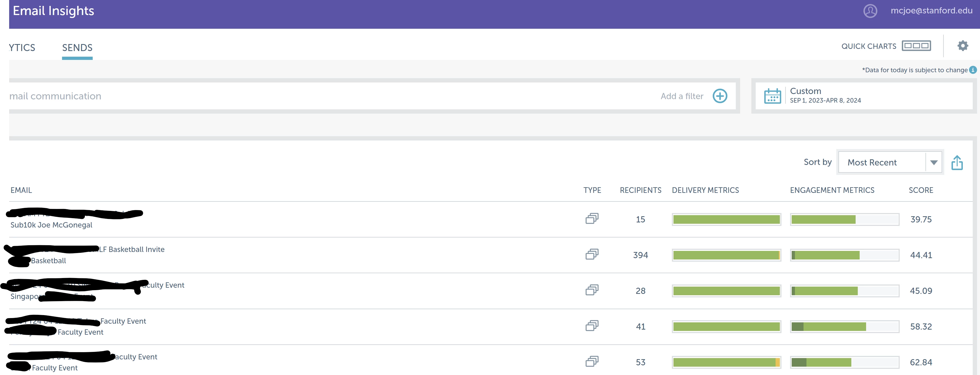The height and width of the screenshot is (375, 980).
Task: Toggle the Quick Charts switch
Action: [x=916, y=46]
